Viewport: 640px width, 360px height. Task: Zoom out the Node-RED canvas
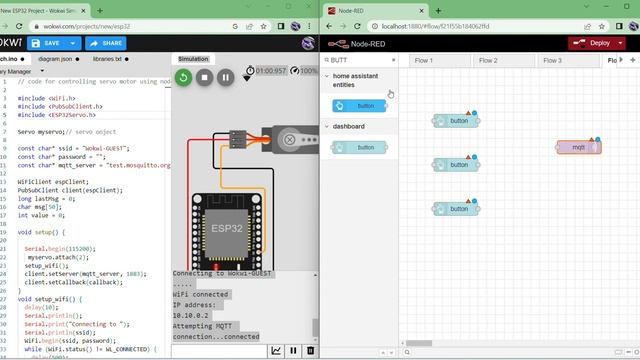pos(629,352)
